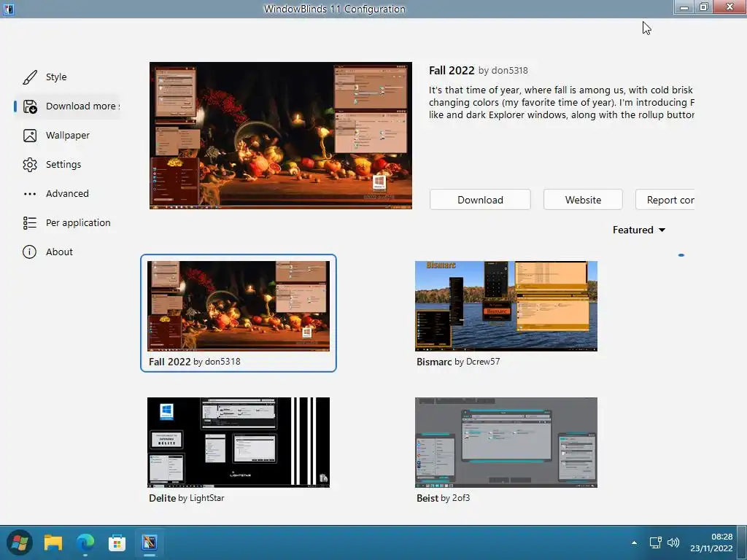Click the Bismarc by Dcrew57 caption
This screenshot has width=747, height=560.
458,362
